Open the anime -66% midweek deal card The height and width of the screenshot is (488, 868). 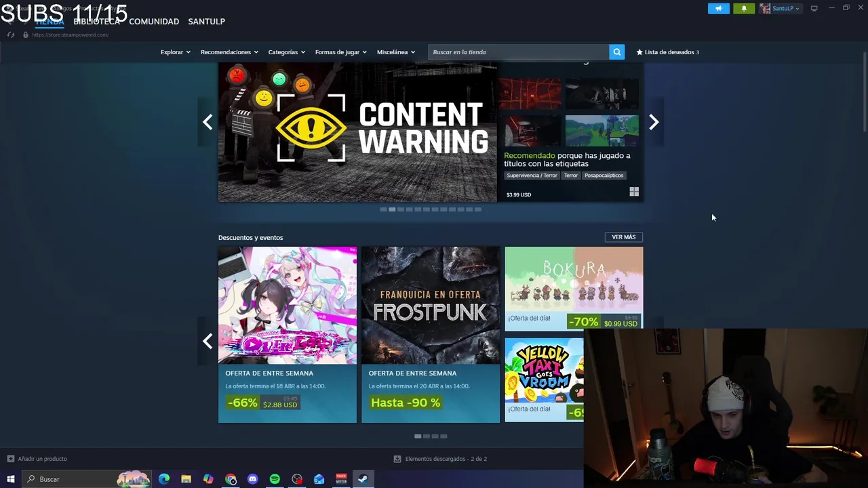pos(288,335)
